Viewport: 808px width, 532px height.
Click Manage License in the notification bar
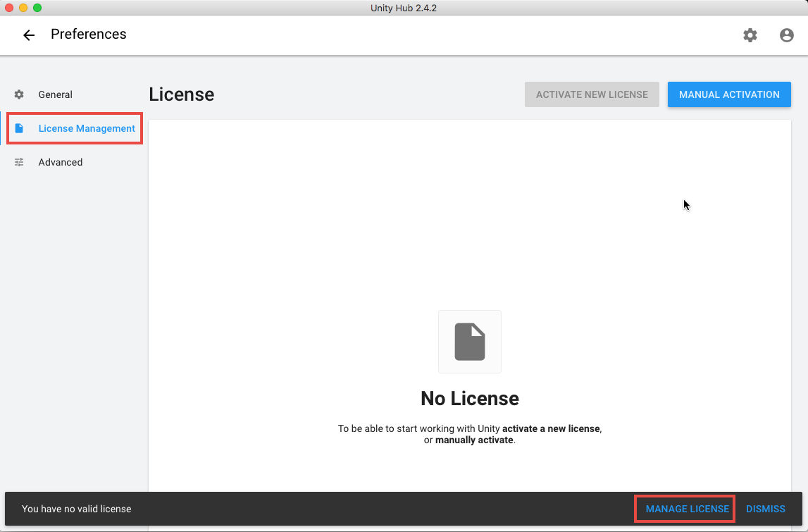tap(687, 509)
